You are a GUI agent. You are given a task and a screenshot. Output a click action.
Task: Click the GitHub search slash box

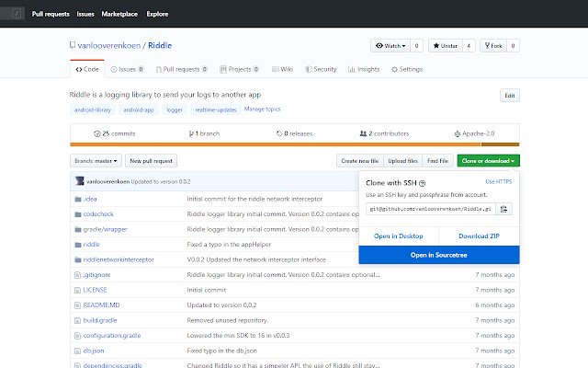click(x=17, y=14)
